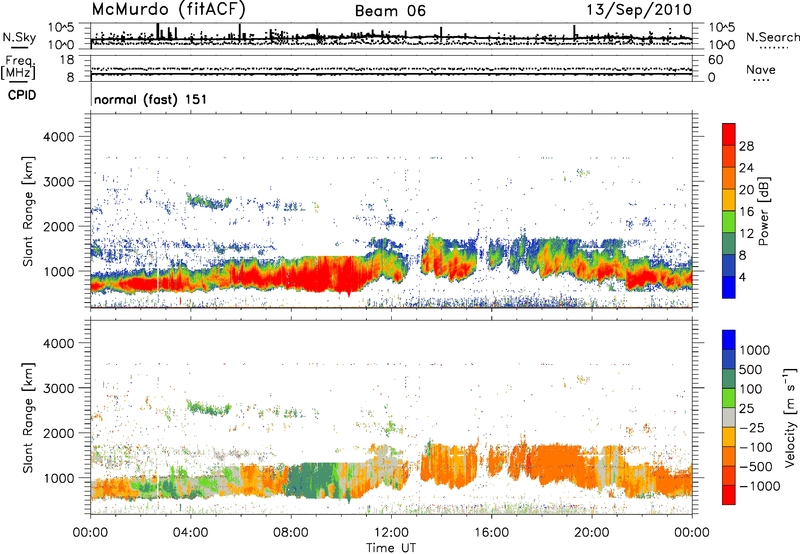This screenshot has width=800, height=554.
Task: Click the "Nave" legend label
Action: point(761,69)
